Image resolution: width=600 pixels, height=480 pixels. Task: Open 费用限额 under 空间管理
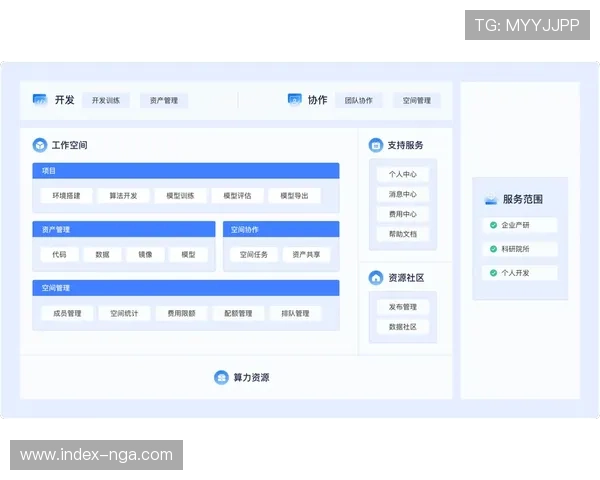click(181, 313)
